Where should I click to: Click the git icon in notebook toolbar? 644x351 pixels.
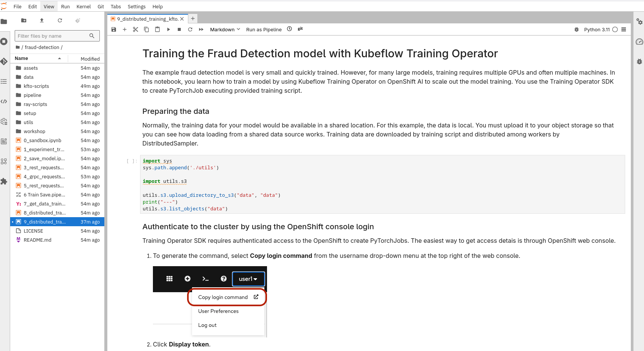300,29
